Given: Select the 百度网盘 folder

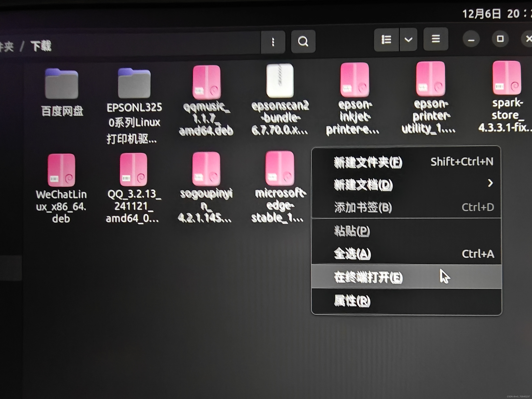Looking at the screenshot, I should (62, 84).
